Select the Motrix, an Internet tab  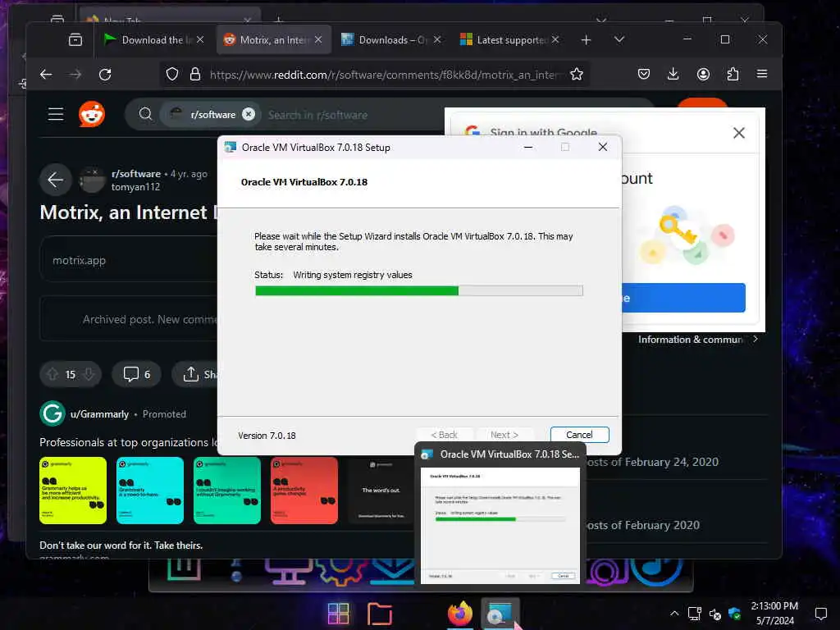(x=273, y=39)
